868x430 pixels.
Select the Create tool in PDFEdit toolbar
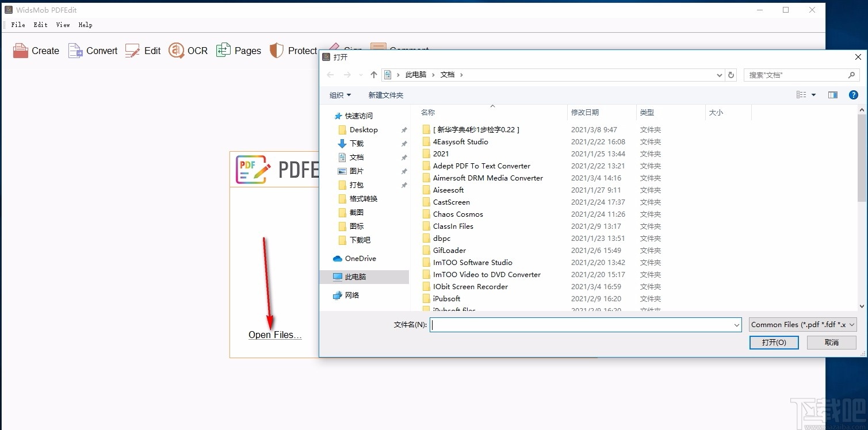coord(36,51)
